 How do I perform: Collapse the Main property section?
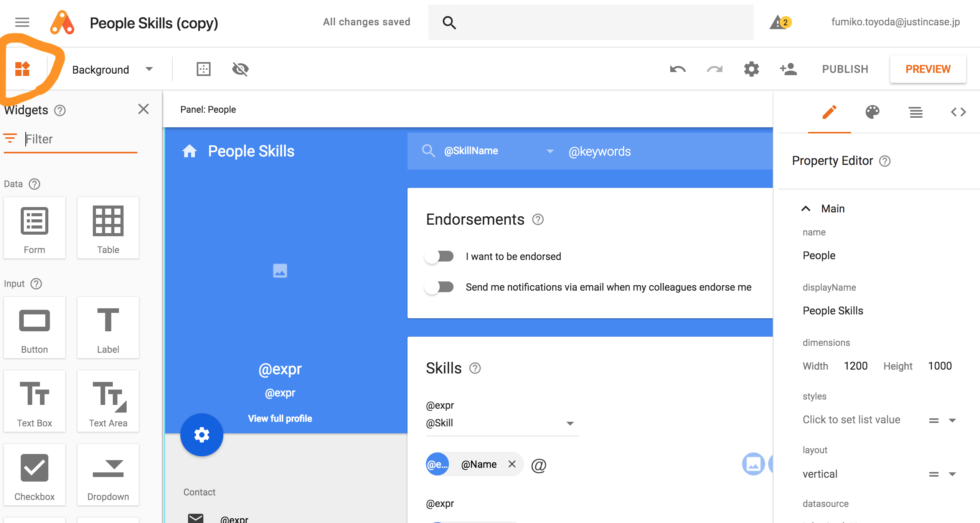[806, 209]
